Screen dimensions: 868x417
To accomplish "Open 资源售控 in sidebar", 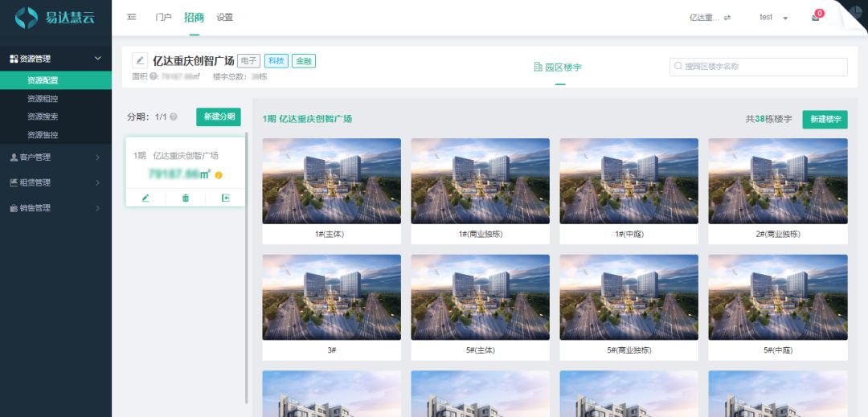I will tap(56, 134).
